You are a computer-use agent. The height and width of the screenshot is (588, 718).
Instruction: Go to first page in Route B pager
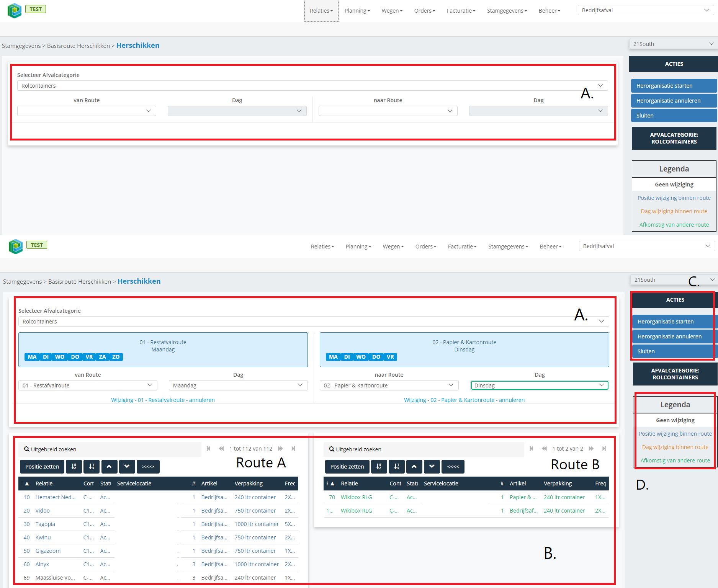click(532, 449)
